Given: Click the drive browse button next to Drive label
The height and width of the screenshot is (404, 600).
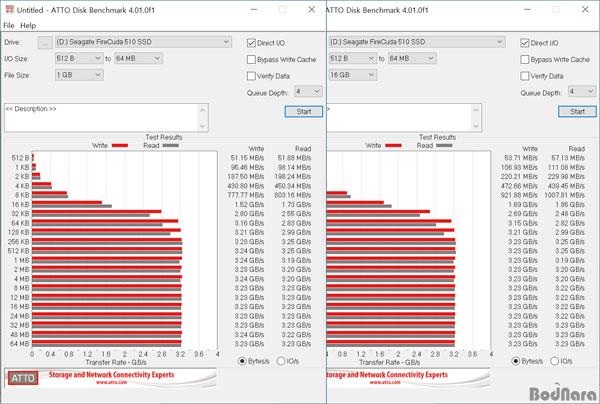Looking at the screenshot, I should pos(45,42).
